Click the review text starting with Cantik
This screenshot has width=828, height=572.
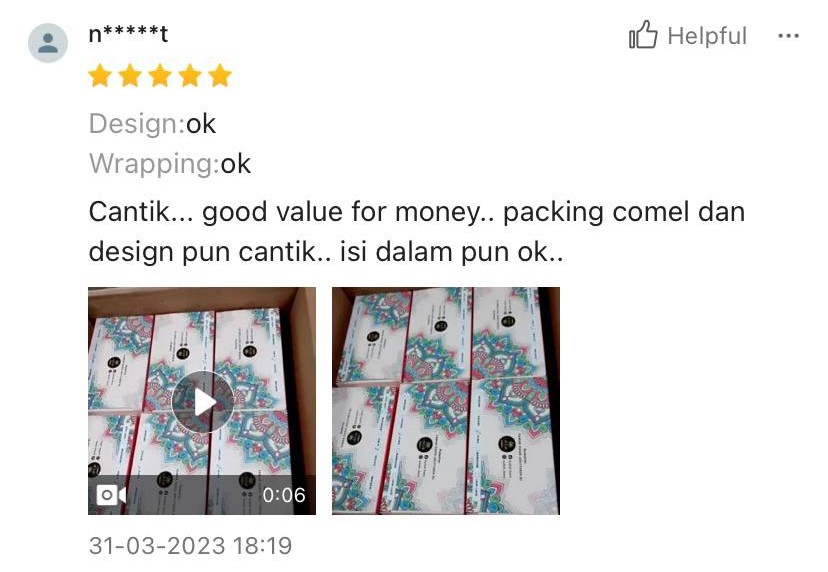[x=417, y=232]
